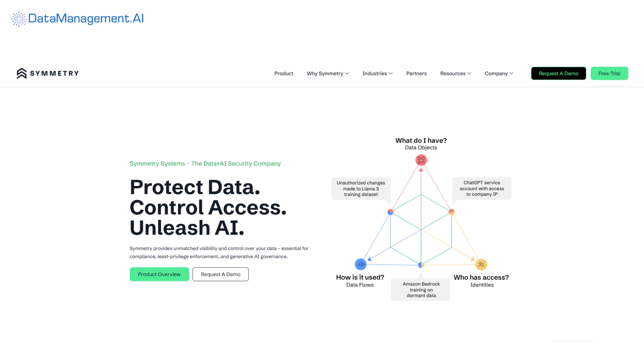Select the ChatGPT service account tooltip
The image size is (644, 362).
(482, 188)
